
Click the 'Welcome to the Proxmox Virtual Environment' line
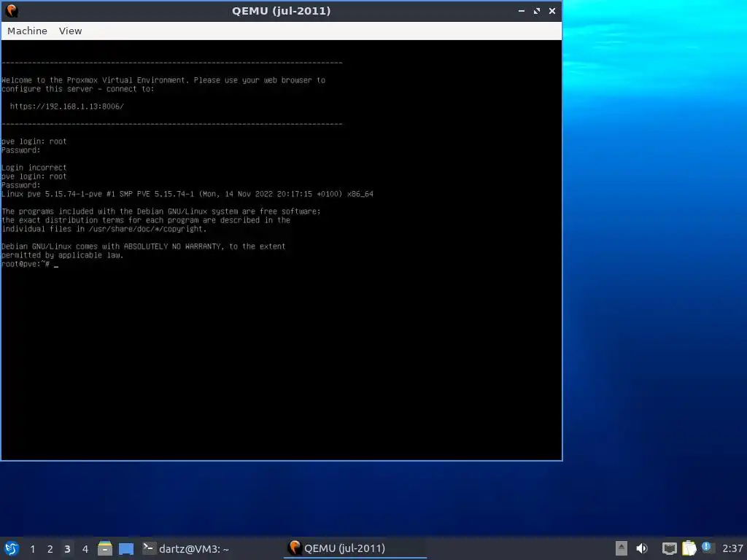click(163, 80)
